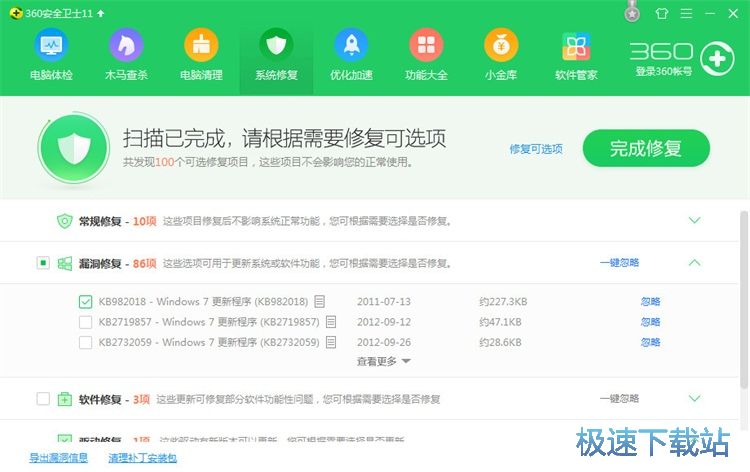Select the 系统修复 shield icon
The image size is (750, 472).
(276, 45)
